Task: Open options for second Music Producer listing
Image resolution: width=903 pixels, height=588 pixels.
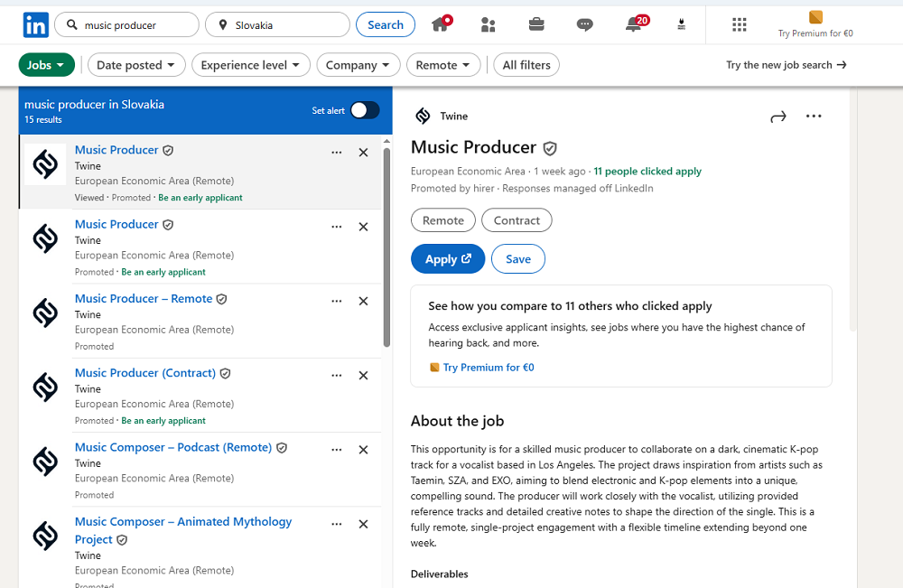Action: 336,227
